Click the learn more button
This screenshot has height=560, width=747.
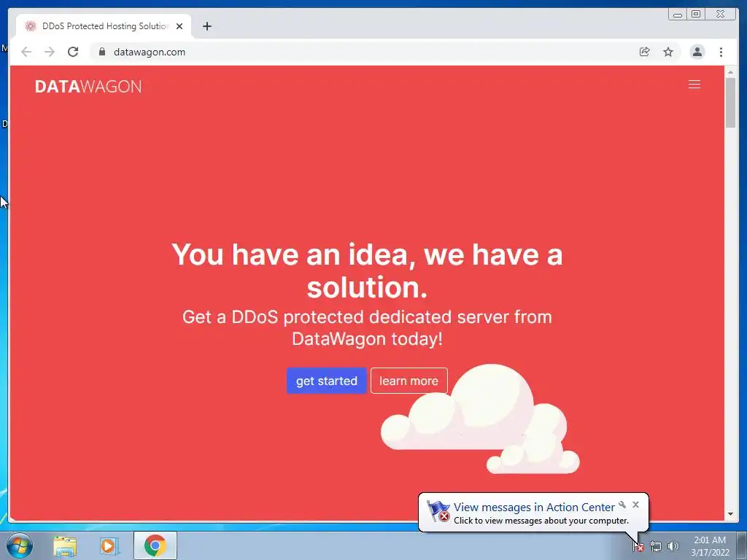pos(409,381)
